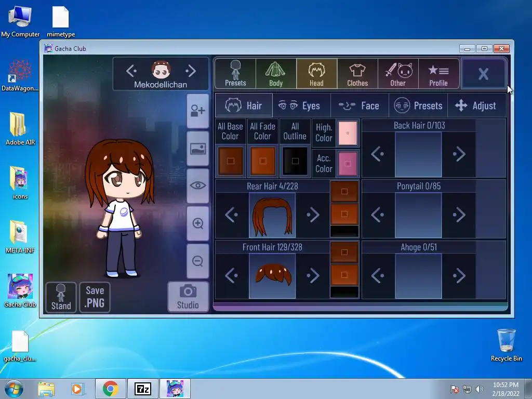Screen dimensions: 532x399
Task: Go to previous Ponytail style
Action: pos(378,215)
